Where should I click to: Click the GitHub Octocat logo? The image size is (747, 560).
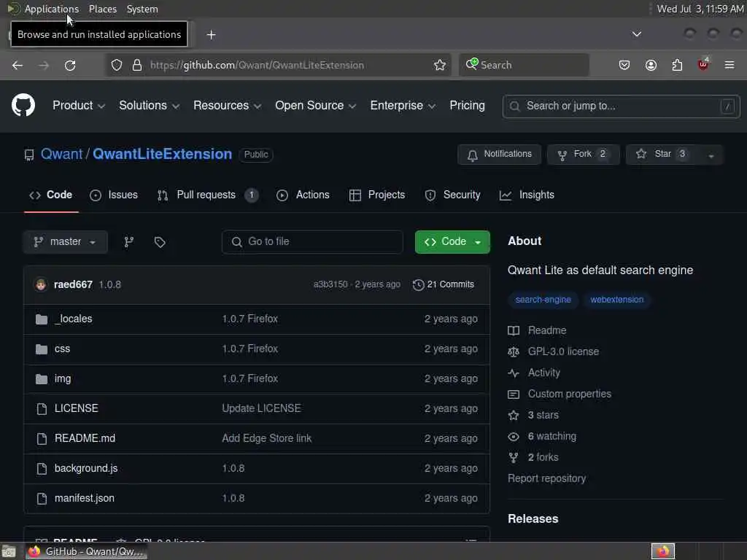[23, 105]
